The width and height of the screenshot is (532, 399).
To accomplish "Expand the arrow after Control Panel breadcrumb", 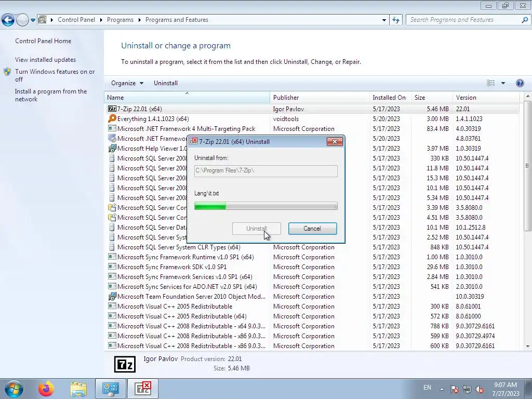I will tap(101, 20).
